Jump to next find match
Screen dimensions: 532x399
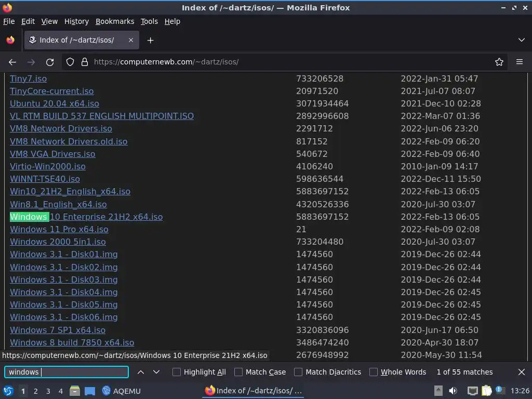pyautogui.click(x=156, y=372)
